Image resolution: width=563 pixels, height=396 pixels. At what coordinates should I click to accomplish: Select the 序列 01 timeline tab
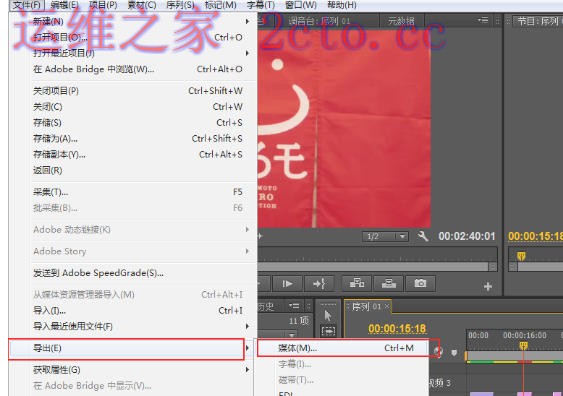point(366,306)
